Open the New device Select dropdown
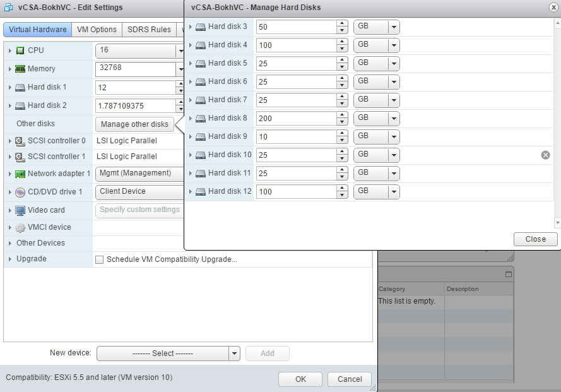 point(234,353)
